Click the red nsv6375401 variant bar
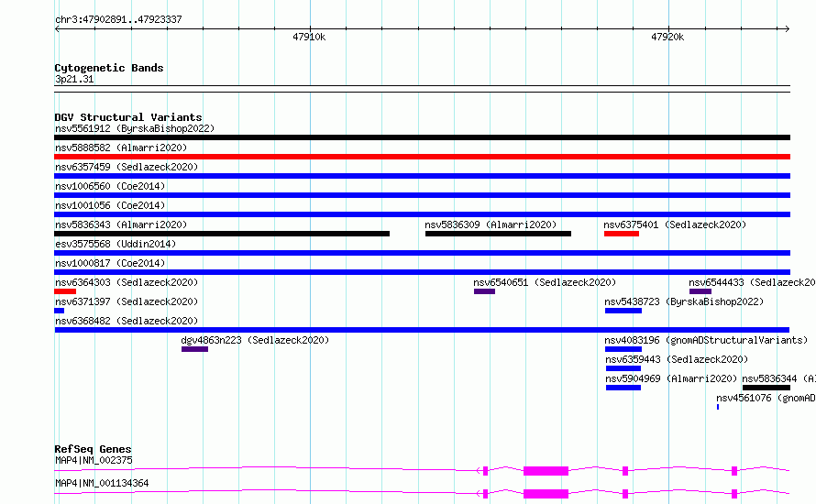 (622, 234)
